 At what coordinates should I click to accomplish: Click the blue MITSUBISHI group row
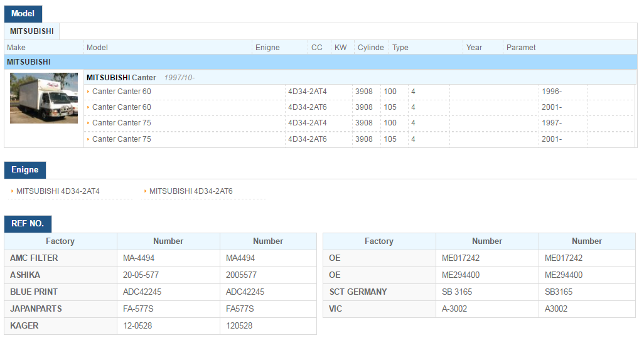pos(320,62)
